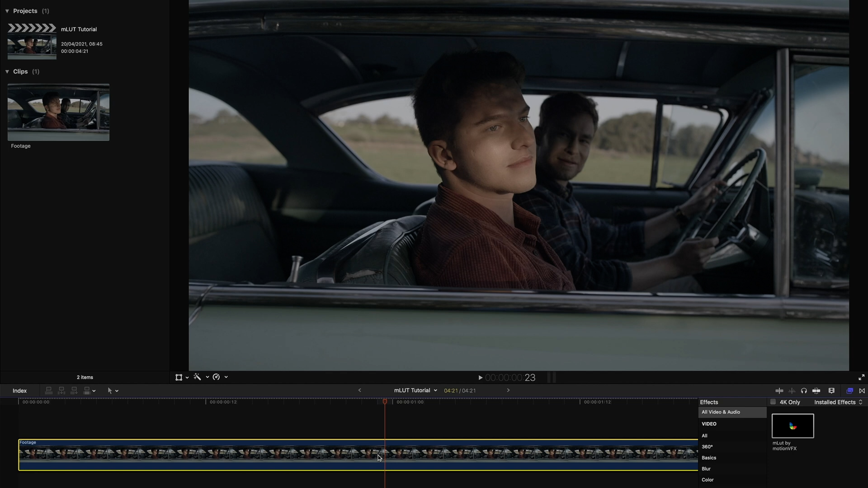
Task: Open the clip appearance filmstrip icon
Action: point(831,391)
